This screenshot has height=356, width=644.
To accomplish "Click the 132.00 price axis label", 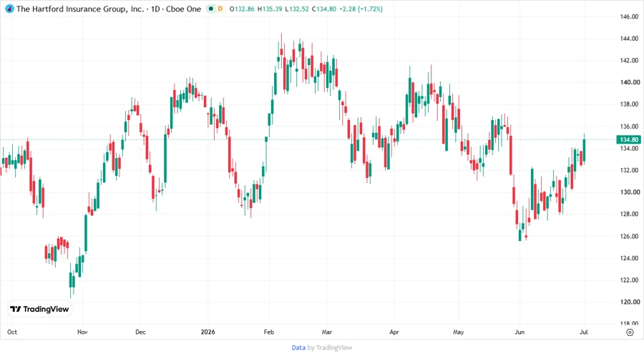I will point(630,170).
